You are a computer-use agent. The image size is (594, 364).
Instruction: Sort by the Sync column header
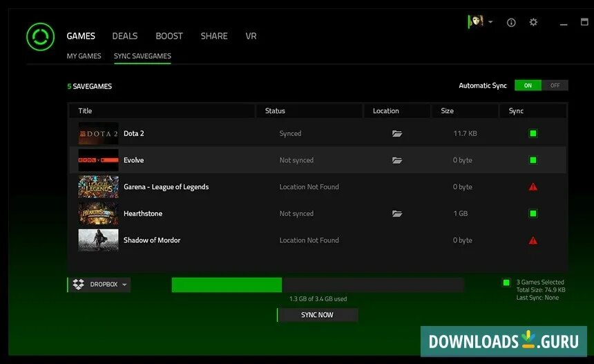533,111
